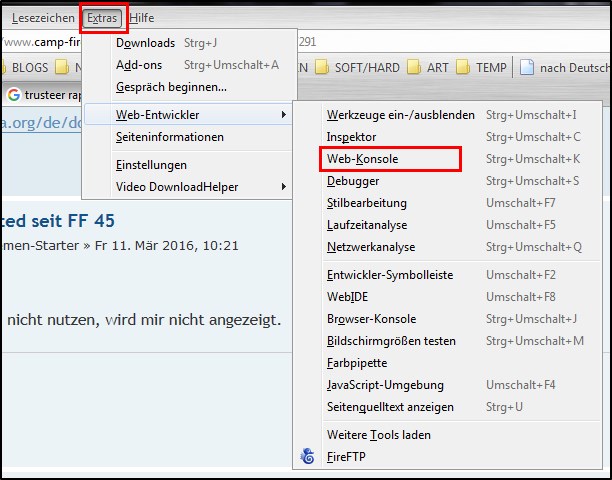Click the SOFT/HARD folder icon
This screenshot has height=480, width=612.
322,68
